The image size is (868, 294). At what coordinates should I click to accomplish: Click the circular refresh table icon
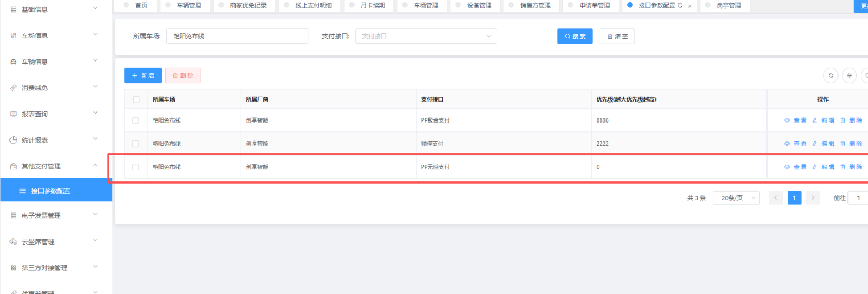click(831, 76)
